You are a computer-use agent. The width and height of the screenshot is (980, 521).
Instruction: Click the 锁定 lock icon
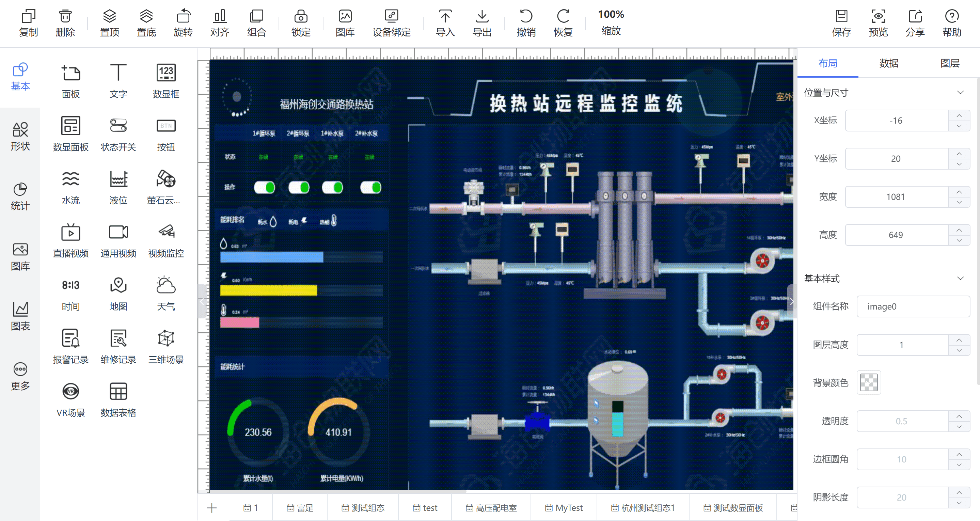coord(301,23)
